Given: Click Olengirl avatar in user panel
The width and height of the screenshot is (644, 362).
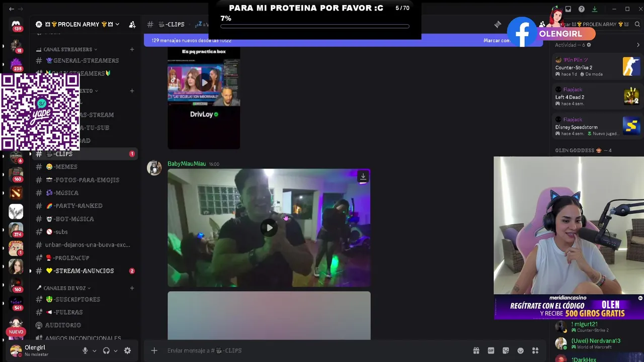Looking at the screenshot, I should click(x=16, y=350).
